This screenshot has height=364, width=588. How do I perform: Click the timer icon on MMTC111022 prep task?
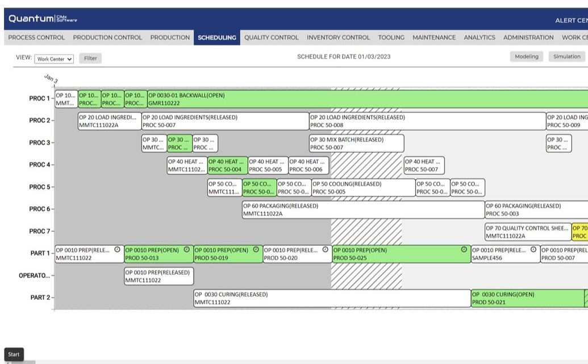(x=117, y=249)
